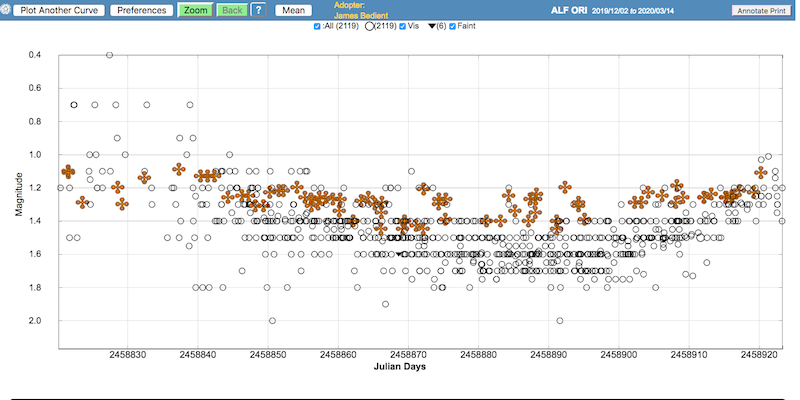Click Plot Another Curve
Viewport: 800px width, 400px height.
coord(57,10)
